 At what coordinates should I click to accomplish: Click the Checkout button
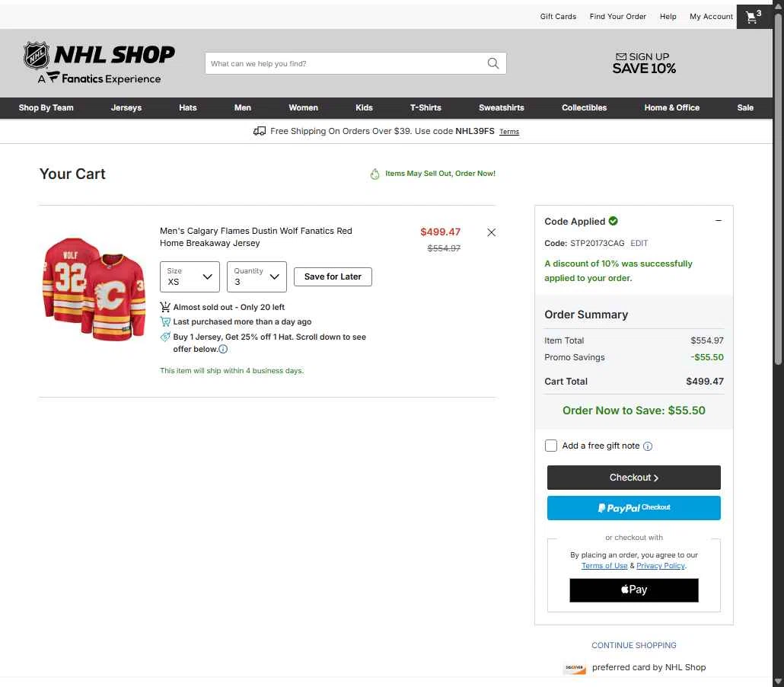point(633,478)
